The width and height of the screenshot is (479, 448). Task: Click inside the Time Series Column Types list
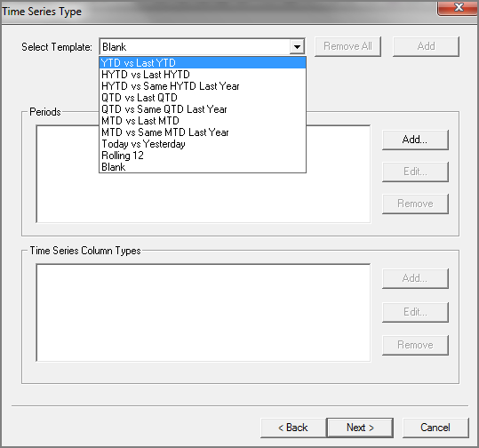click(204, 313)
